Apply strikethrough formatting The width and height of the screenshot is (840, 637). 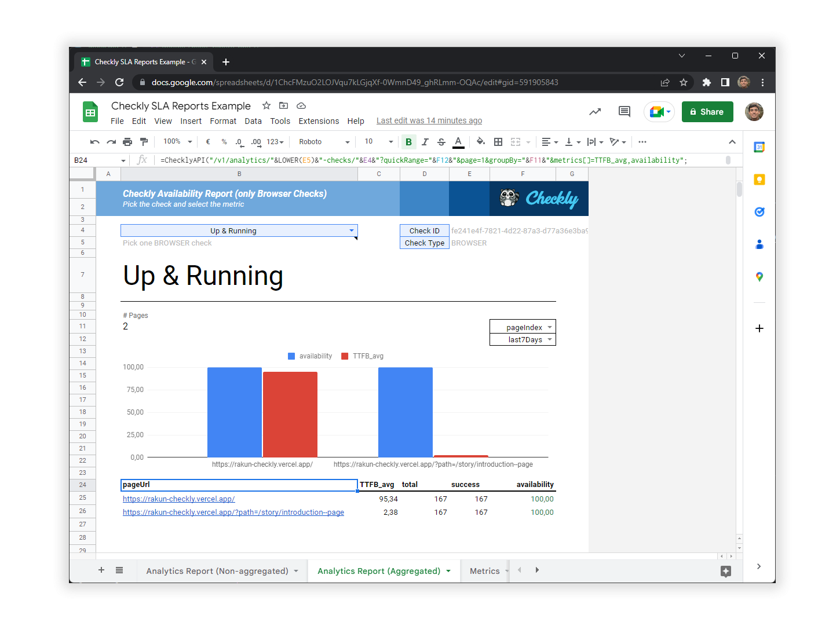pos(441,141)
